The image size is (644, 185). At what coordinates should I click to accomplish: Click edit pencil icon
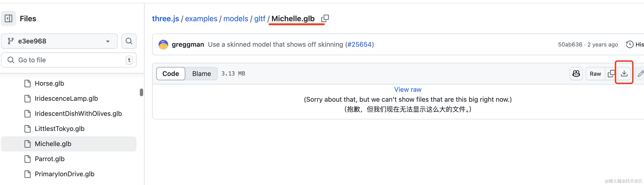tap(640, 74)
